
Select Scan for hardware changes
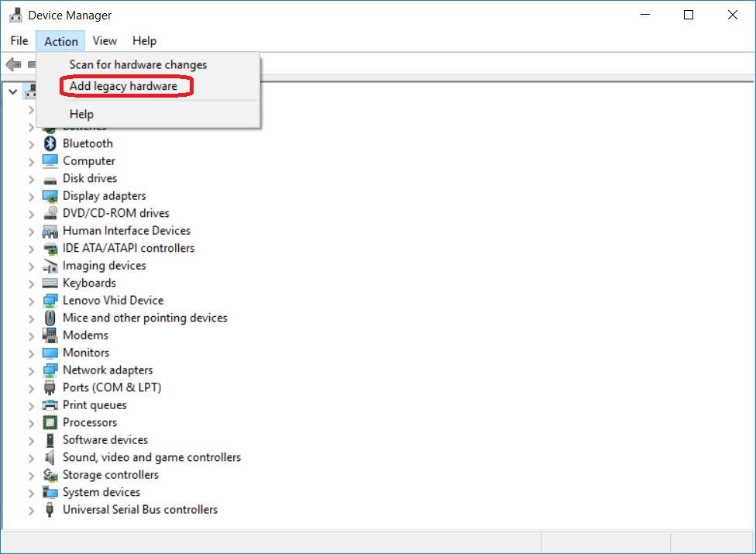click(x=138, y=64)
